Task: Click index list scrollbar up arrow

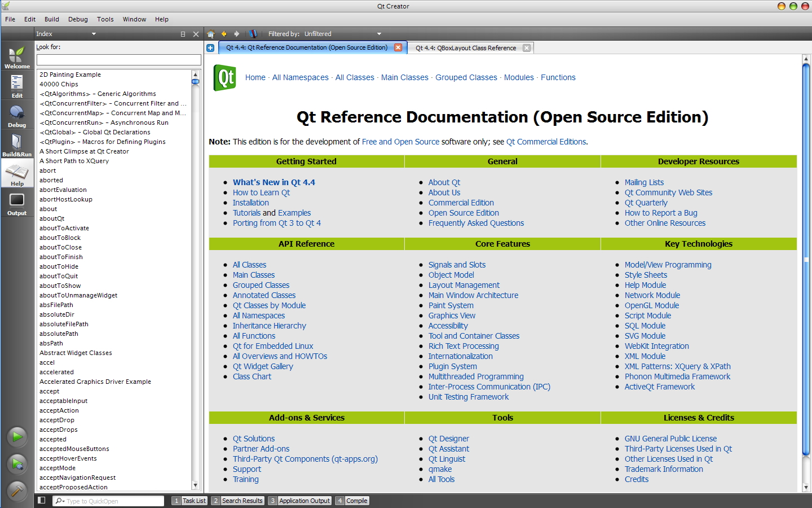Action: click(x=196, y=74)
